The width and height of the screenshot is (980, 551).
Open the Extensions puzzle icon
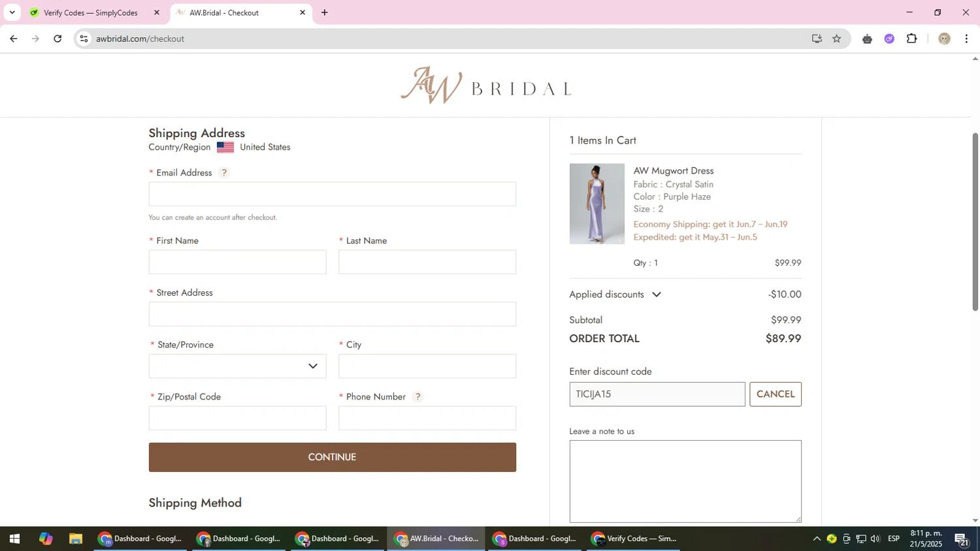click(912, 39)
